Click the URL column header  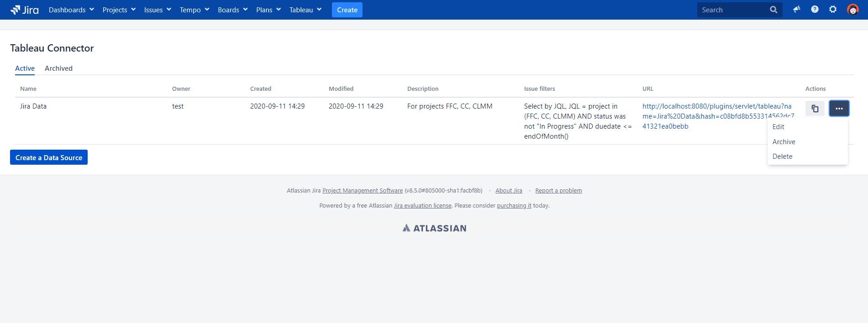point(648,89)
